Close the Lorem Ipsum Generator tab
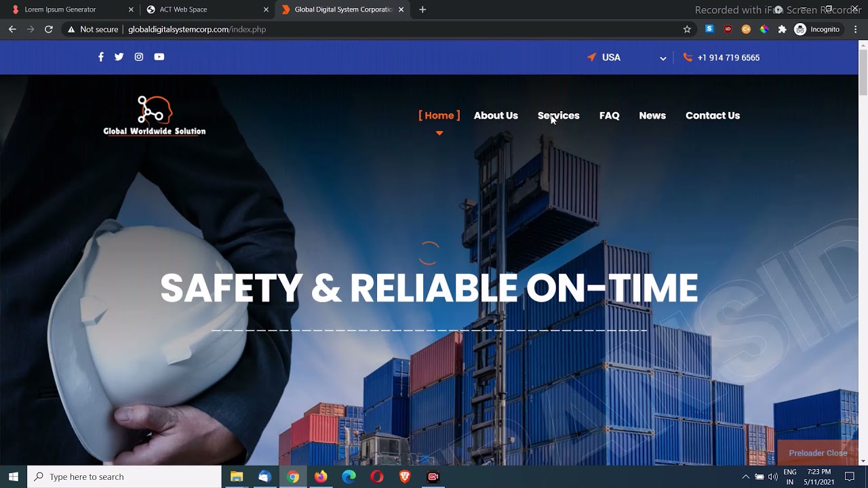 [131, 9]
